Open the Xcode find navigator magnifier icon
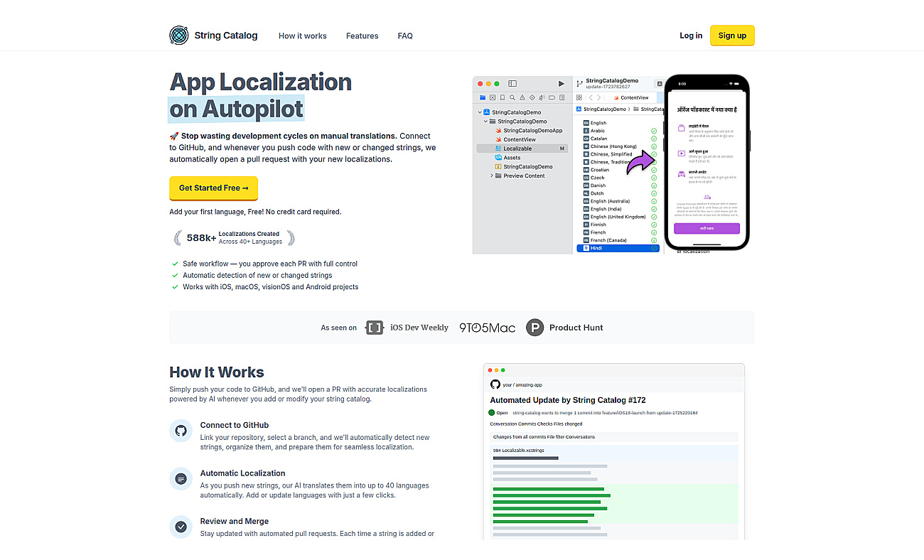Screen dimensions: 924x560 pos(512,97)
